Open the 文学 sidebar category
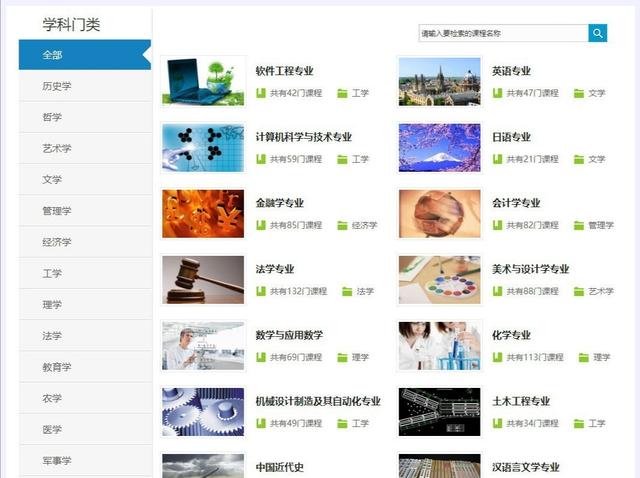Image resolution: width=640 pixels, height=478 pixels. (x=85, y=180)
